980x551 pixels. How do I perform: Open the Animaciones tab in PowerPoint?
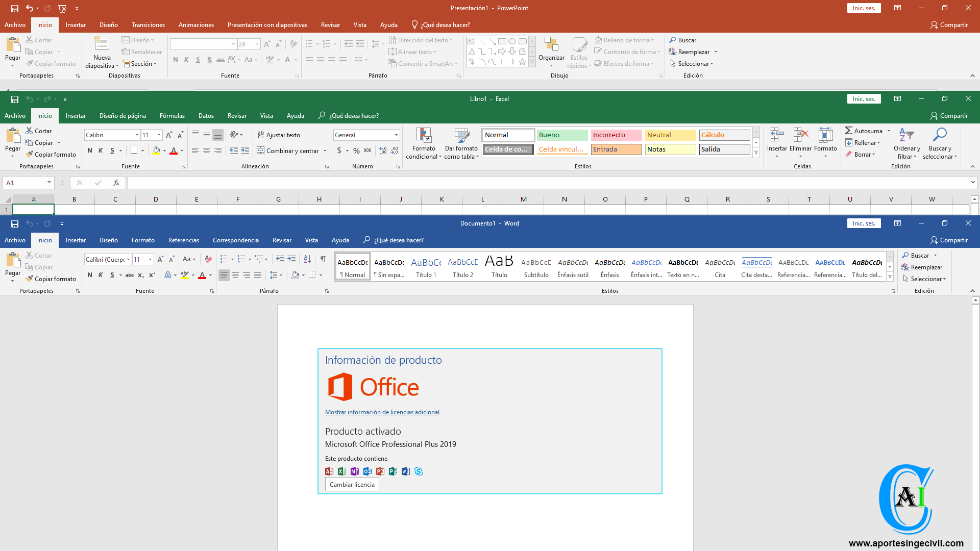(196, 24)
